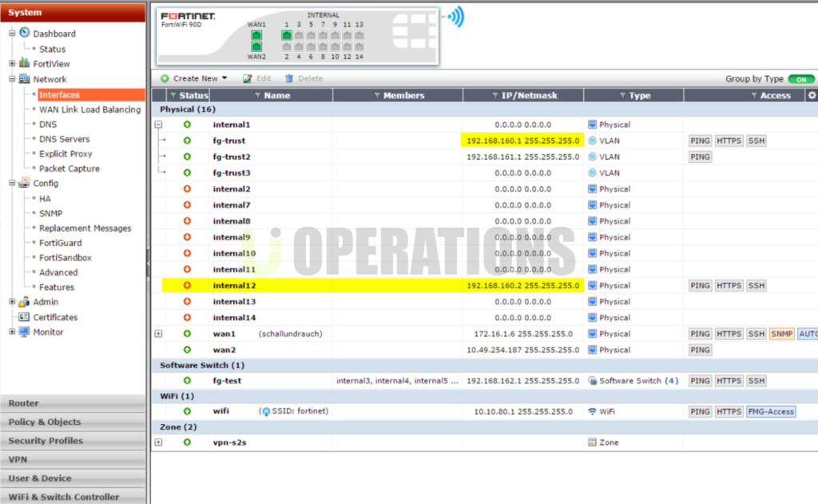The image size is (818, 504).
Task: Click the Name column filter icon
Action: click(x=258, y=96)
